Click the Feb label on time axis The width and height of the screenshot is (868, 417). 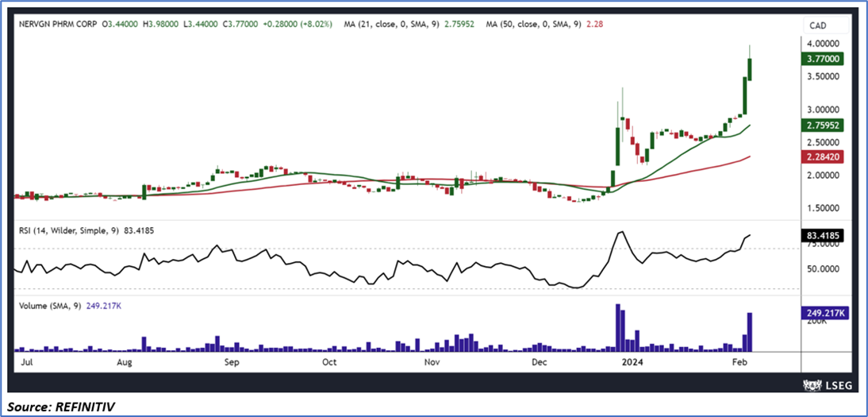(x=739, y=363)
